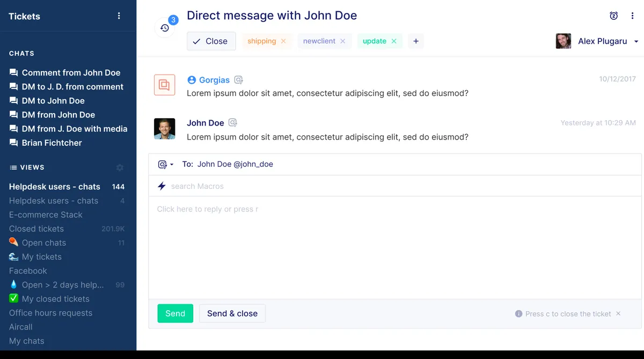
Task: Expand the Alex Plugaru assignee dropdown
Action: point(636,41)
